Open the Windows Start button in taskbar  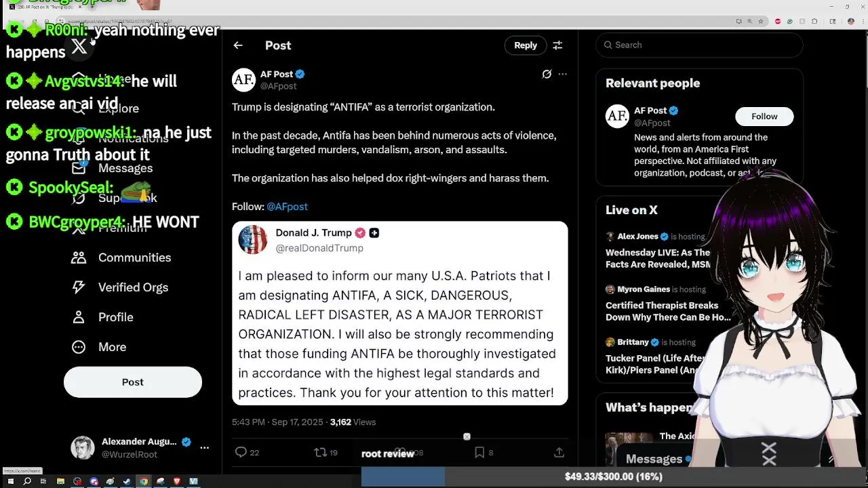(x=10, y=481)
